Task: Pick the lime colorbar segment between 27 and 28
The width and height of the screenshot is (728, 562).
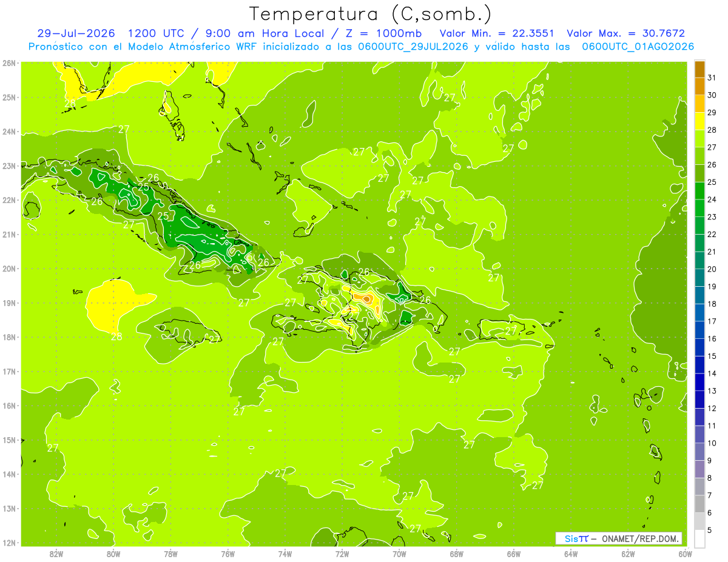Action: coord(699,139)
